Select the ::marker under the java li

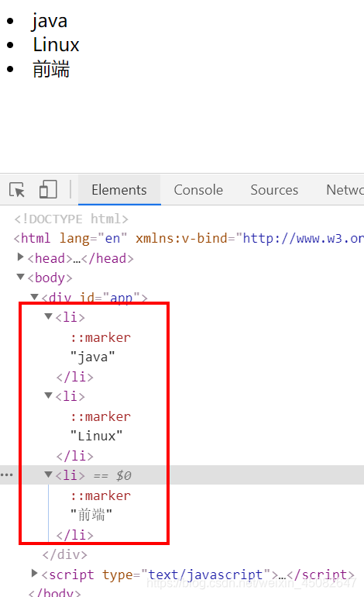click(x=101, y=337)
